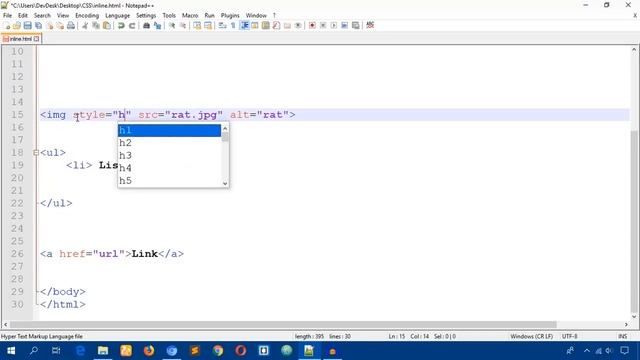
Task: Open Firefox from the taskbar
Action: click(149, 351)
